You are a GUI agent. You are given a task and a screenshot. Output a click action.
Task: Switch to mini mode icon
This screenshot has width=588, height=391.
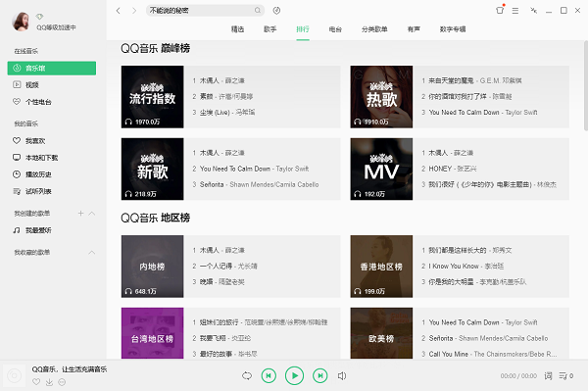(534, 10)
